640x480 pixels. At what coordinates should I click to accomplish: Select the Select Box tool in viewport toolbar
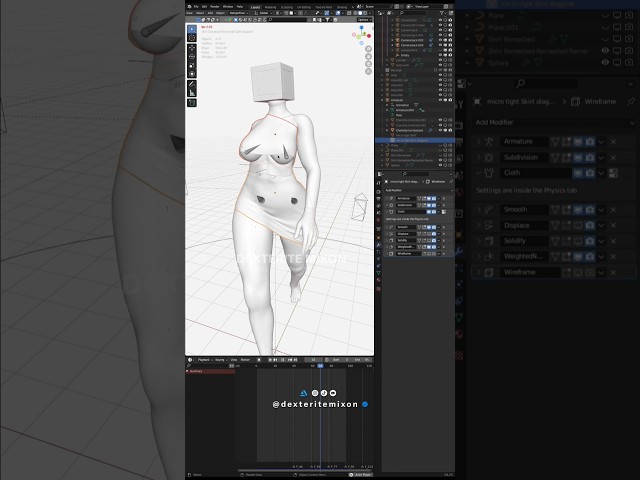click(192, 29)
